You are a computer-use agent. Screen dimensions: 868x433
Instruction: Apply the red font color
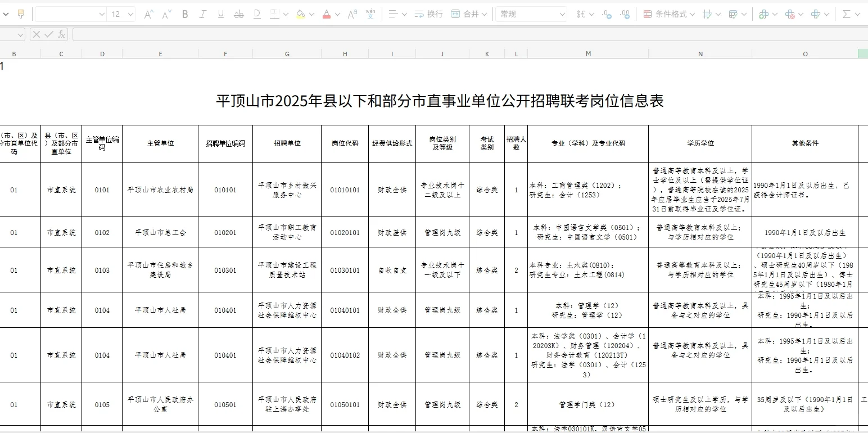click(x=327, y=14)
